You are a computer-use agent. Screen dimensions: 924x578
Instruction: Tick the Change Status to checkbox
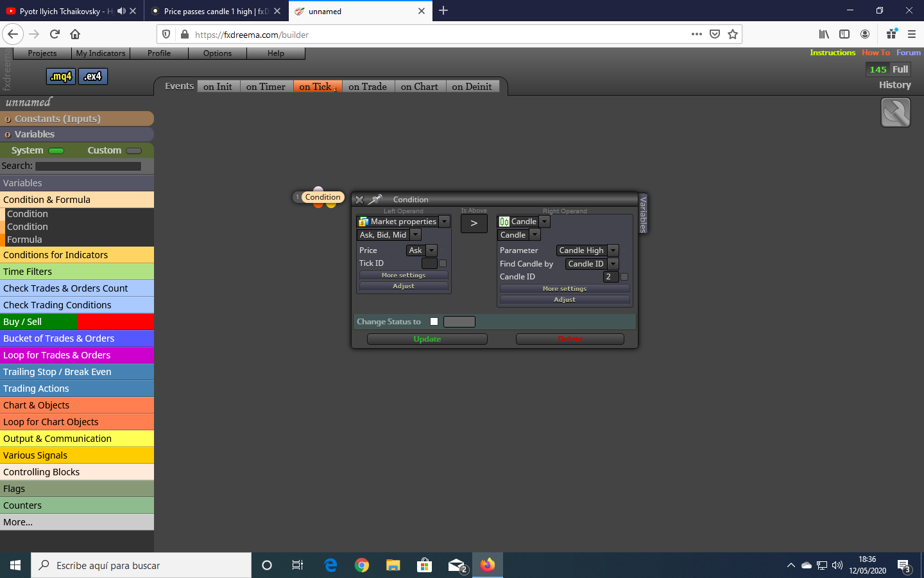[x=434, y=322]
